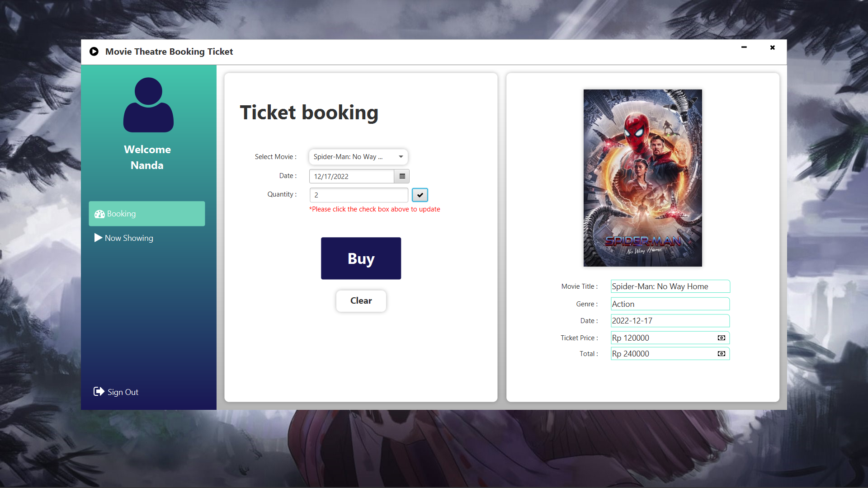Click the play icon in title bar

[x=94, y=52]
